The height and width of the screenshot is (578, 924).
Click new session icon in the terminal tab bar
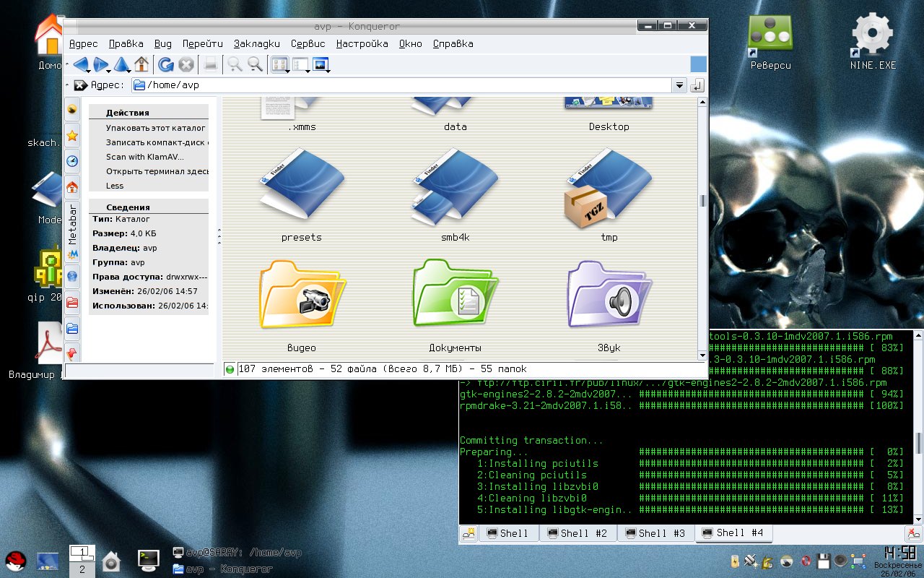tap(469, 534)
